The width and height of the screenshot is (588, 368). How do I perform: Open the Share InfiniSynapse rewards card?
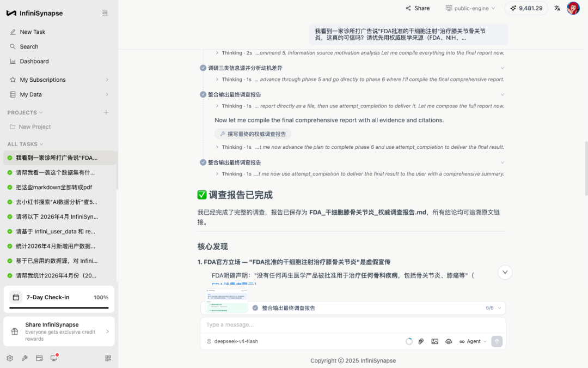coord(59,331)
